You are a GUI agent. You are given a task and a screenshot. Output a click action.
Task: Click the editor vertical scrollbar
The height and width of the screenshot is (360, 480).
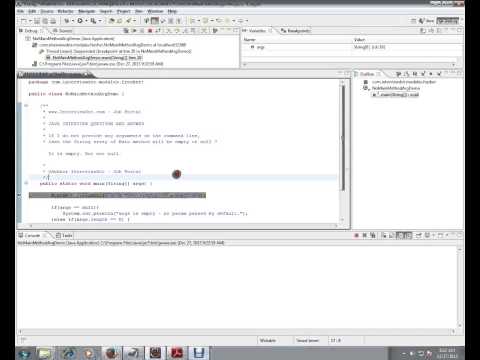(x=343, y=152)
